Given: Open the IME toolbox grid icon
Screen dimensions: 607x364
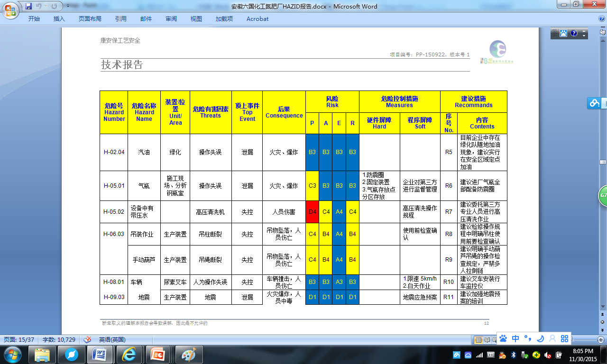Looking at the screenshot, I should pyautogui.click(x=564, y=338).
